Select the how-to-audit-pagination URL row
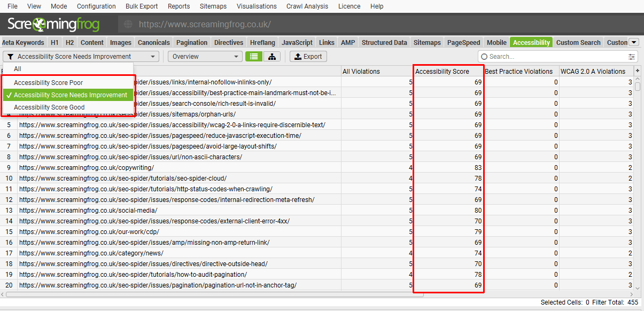The width and height of the screenshot is (644, 311). (x=317, y=275)
